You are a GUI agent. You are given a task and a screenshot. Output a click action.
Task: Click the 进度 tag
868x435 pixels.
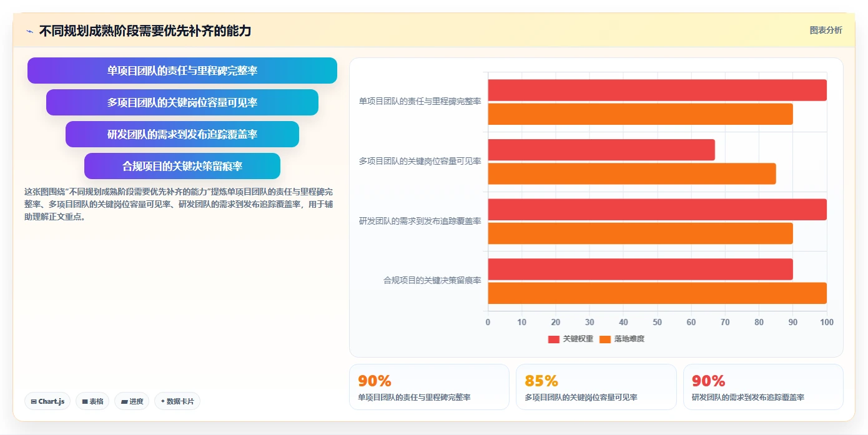(x=132, y=401)
